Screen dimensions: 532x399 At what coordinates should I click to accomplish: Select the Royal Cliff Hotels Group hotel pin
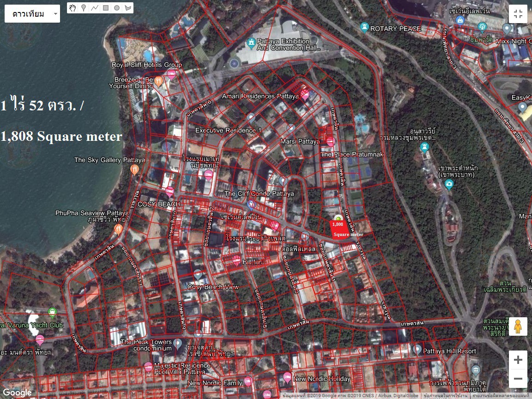pyautogui.click(x=171, y=74)
